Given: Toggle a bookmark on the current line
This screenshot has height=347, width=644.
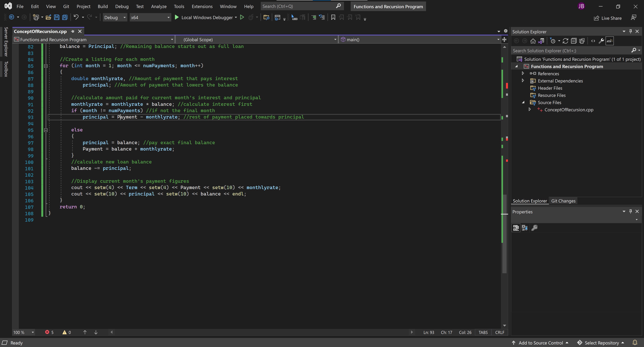Looking at the screenshot, I should 333,17.
